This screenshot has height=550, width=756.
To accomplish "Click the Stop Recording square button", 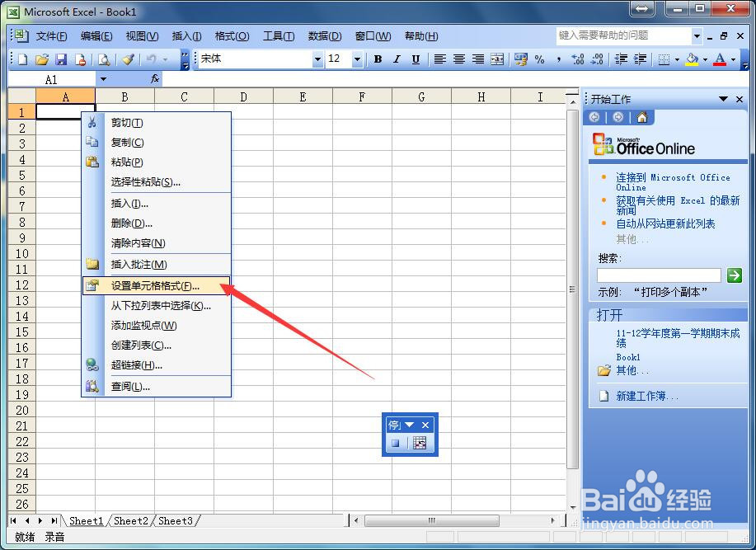I will 396,443.
